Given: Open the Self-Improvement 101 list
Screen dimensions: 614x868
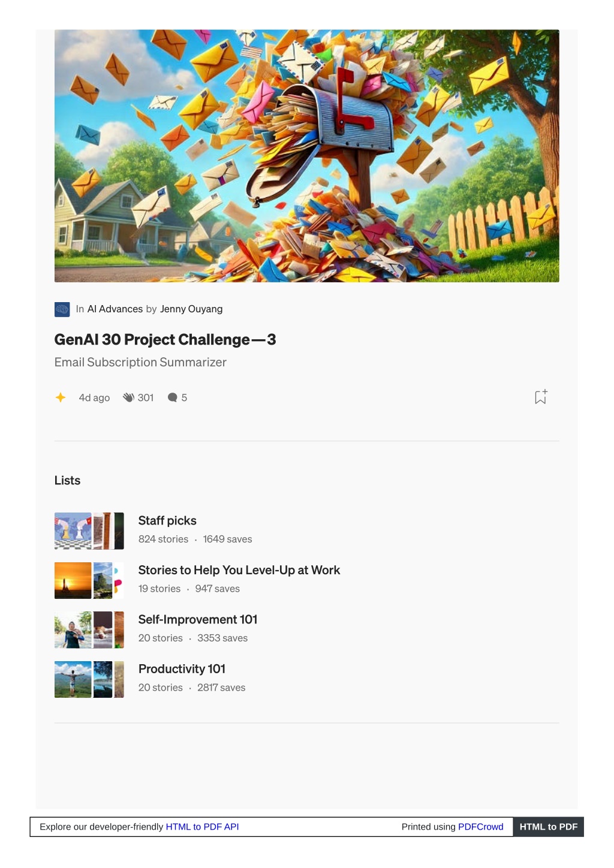Looking at the screenshot, I should 198,619.
